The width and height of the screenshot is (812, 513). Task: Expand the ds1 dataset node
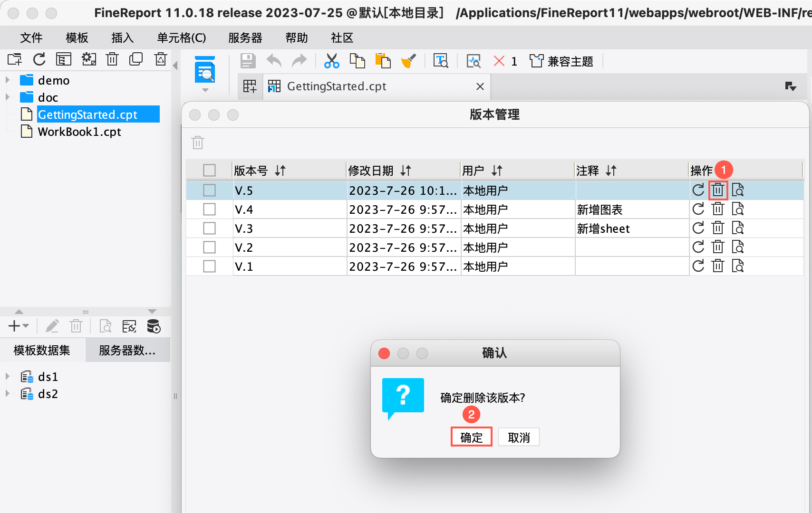[x=8, y=376]
